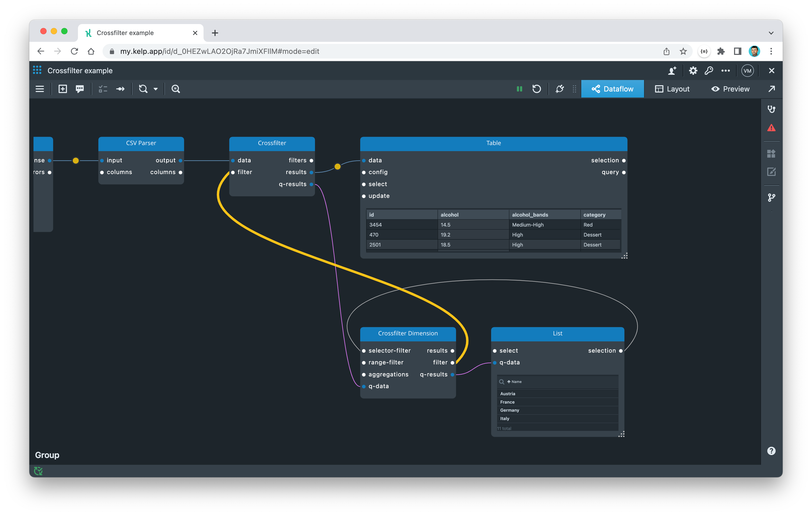
Task: Click the connection arrow toolbar icon
Action: point(120,89)
